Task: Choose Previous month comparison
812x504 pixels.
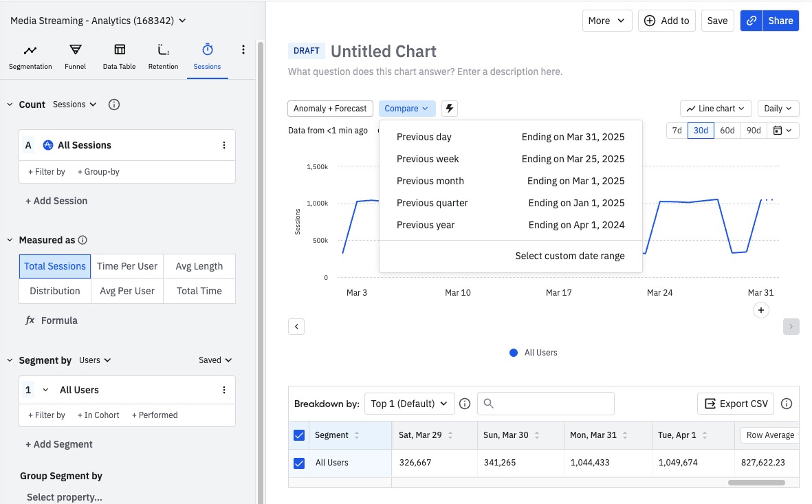Action: pos(430,181)
